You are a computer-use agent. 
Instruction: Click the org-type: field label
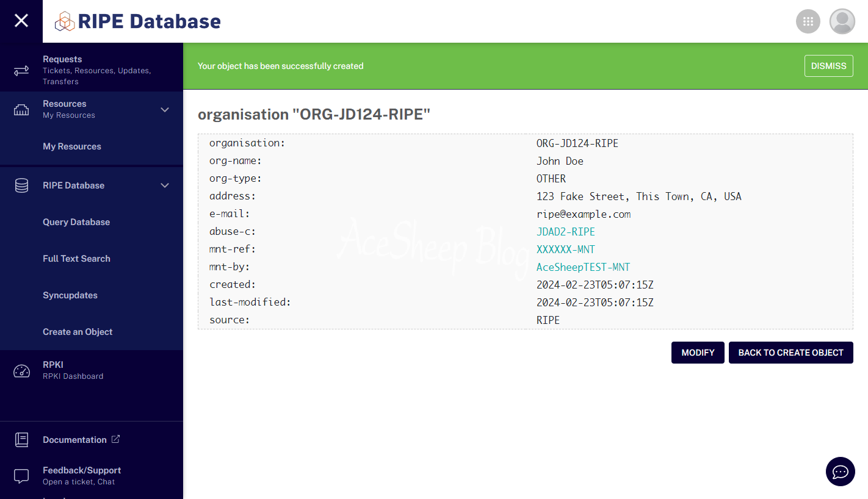(236, 179)
